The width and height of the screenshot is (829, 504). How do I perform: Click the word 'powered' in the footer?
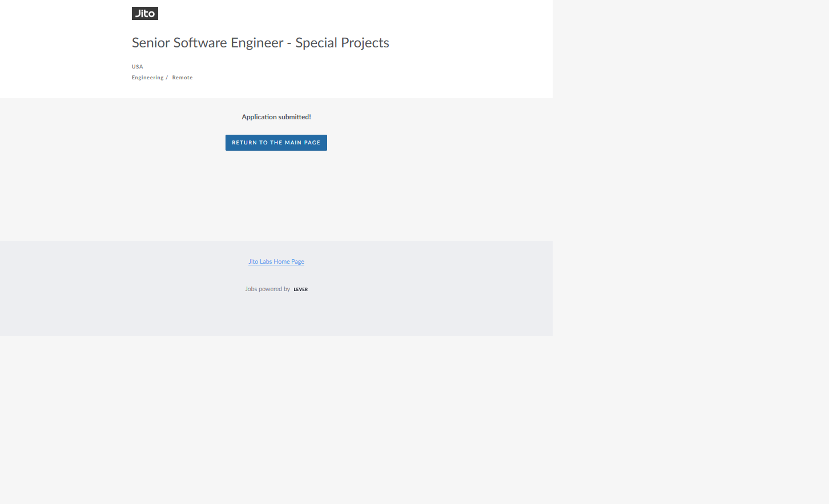click(271, 289)
